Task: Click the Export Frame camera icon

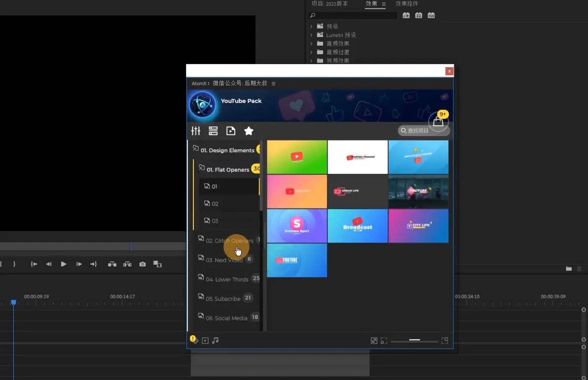Action: [143, 264]
